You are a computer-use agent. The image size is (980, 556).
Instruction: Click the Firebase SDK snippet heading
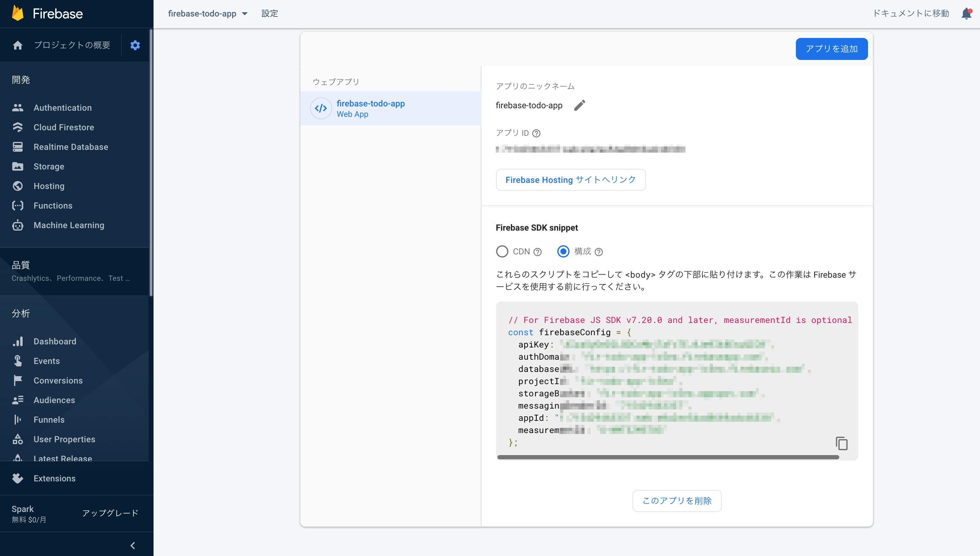(x=536, y=228)
